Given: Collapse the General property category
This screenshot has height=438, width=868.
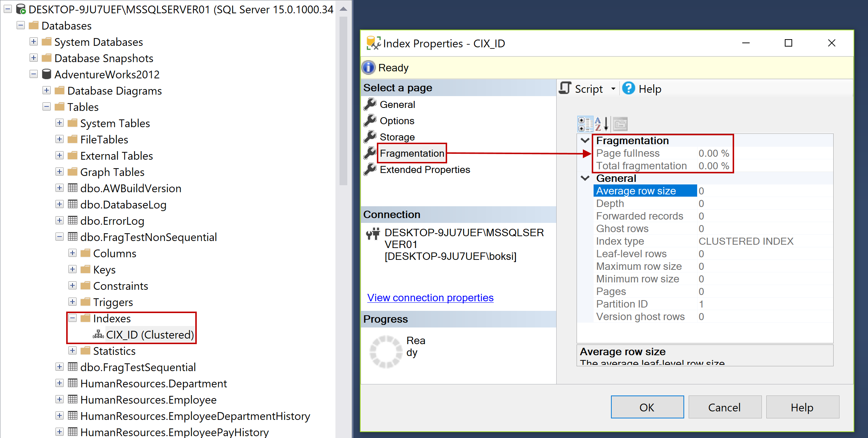Looking at the screenshot, I should (585, 178).
